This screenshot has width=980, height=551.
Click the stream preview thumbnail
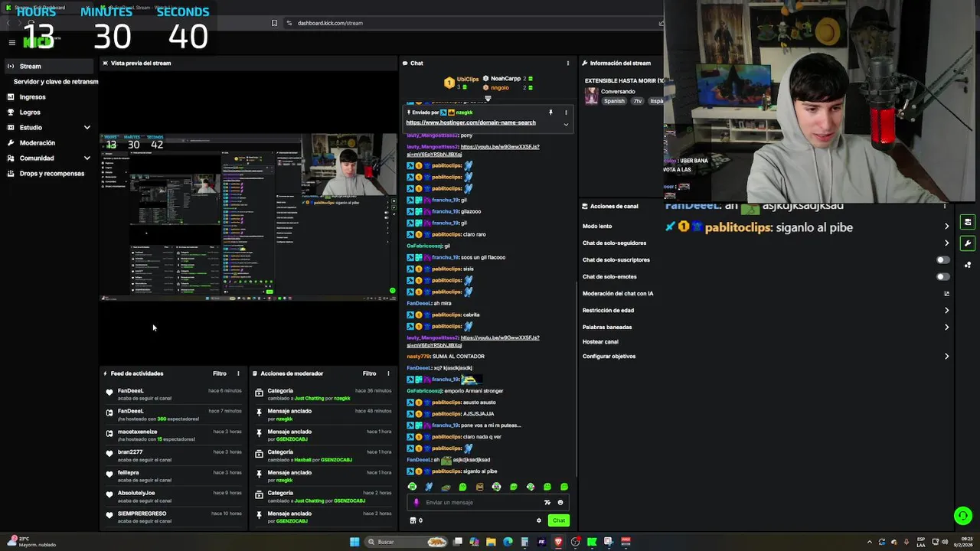[248, 217]
